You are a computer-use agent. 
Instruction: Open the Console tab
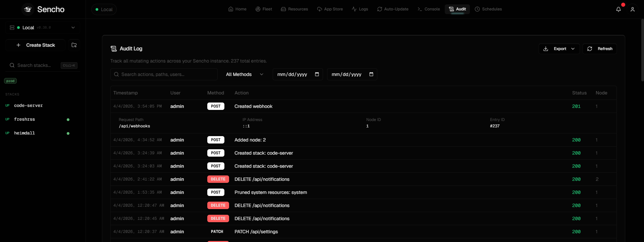click(429, 9)
